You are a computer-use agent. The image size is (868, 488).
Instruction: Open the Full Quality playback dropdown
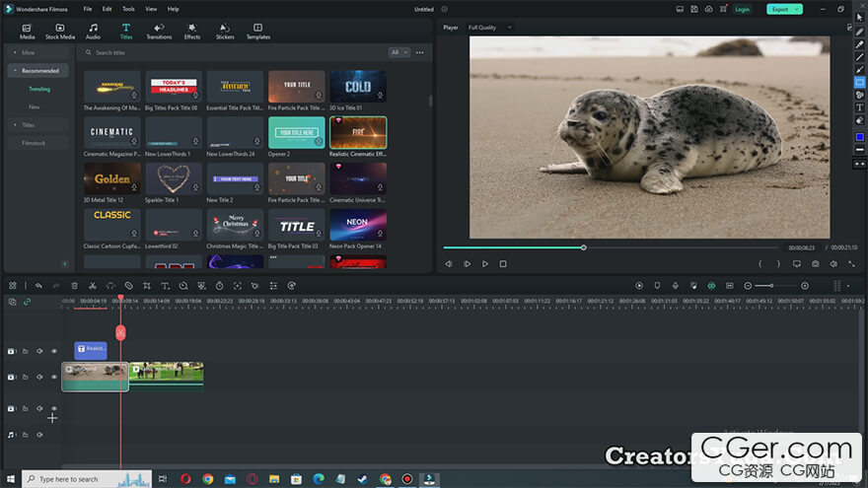(x=489, y=28)
